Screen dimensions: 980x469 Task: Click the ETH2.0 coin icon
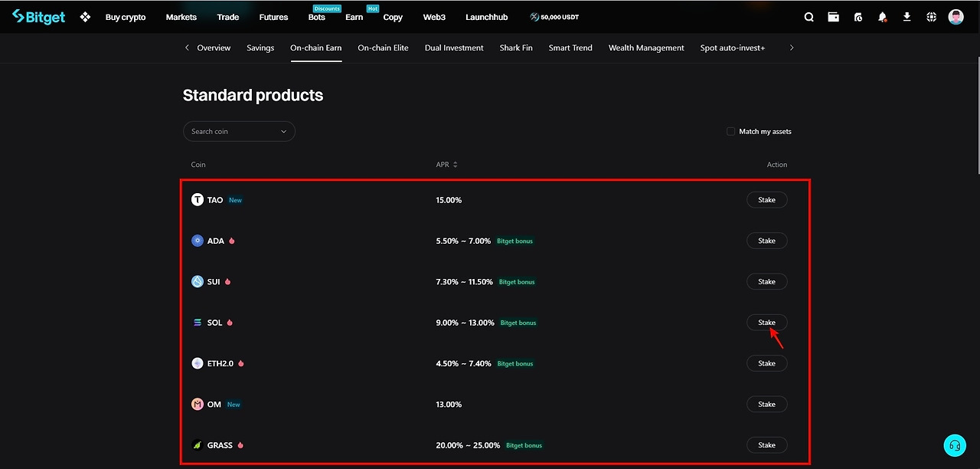point(198,363)
